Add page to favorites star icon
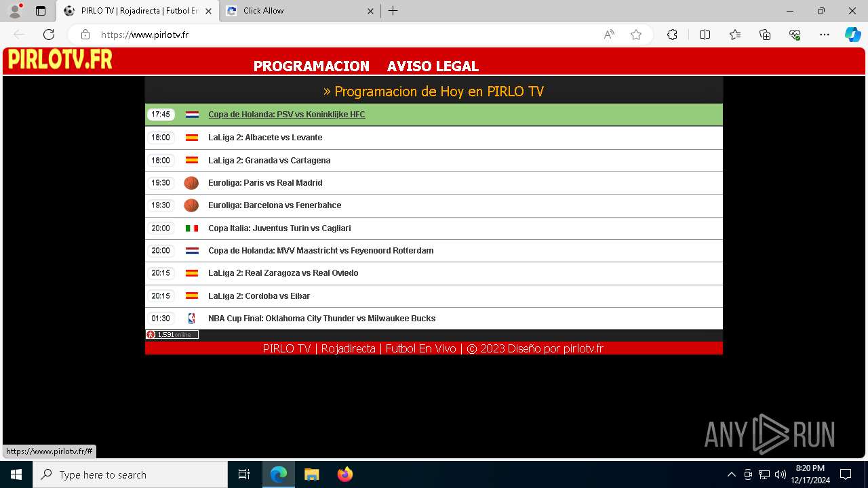Image resolution: width=868 pixels, height=488 pixels. 636,35
